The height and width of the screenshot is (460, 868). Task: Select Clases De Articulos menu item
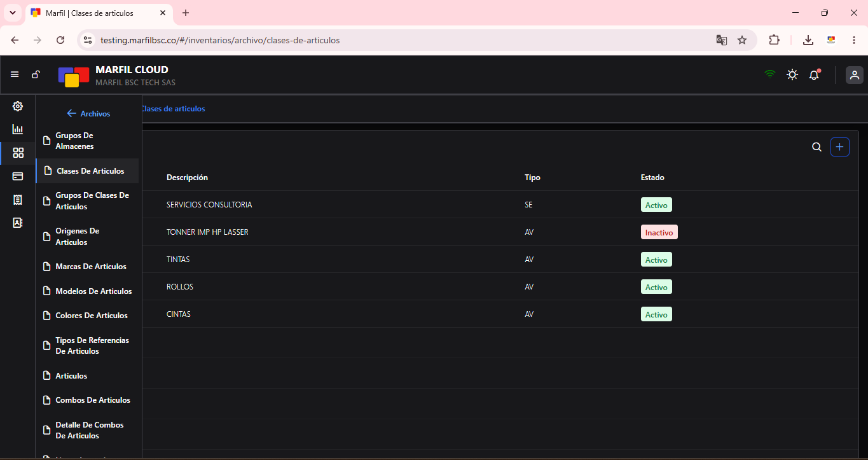(88, 171)
